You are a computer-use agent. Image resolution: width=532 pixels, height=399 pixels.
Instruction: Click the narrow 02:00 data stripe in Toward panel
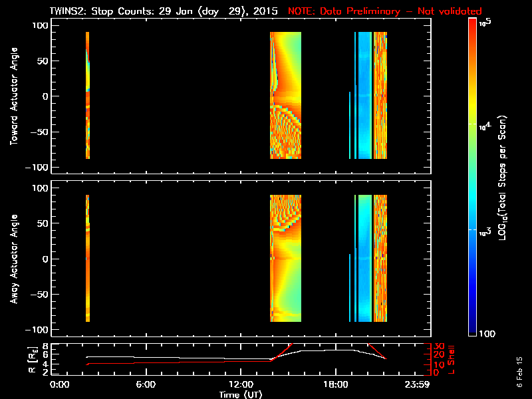[87, 96]
